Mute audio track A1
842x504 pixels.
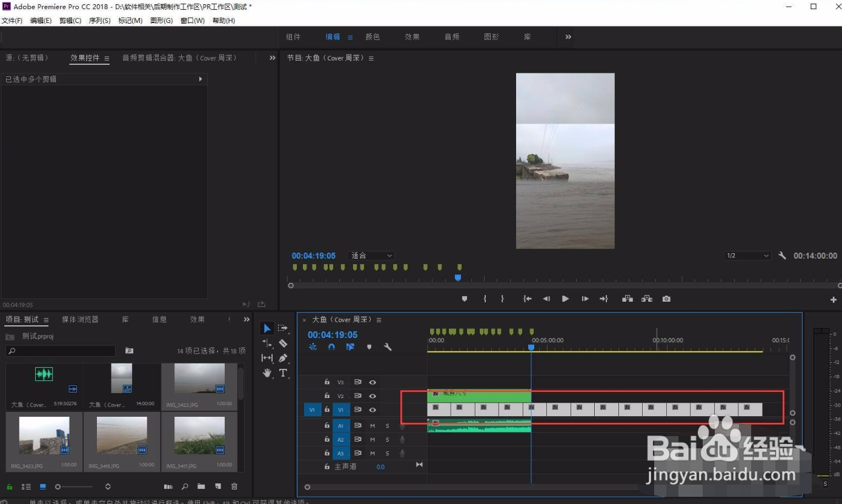(373, 426)
